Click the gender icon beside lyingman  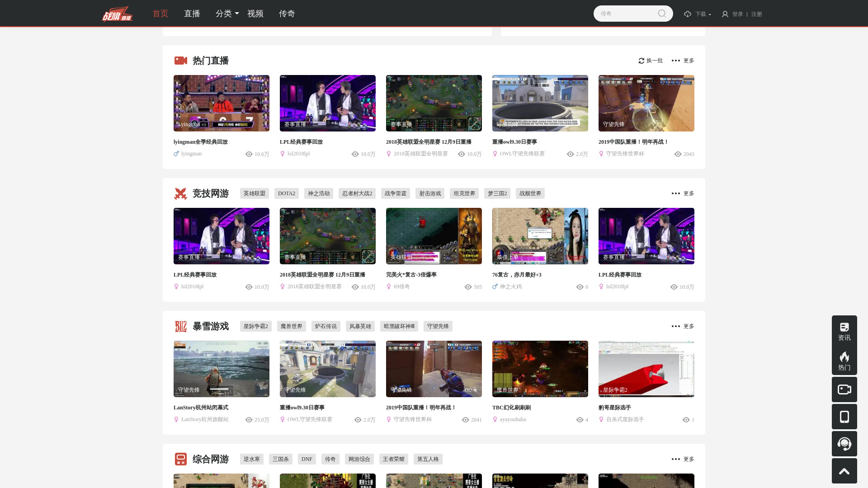[176, 154]
